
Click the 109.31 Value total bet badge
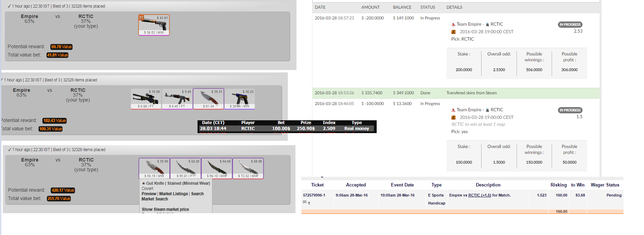[x=51, y=129]
